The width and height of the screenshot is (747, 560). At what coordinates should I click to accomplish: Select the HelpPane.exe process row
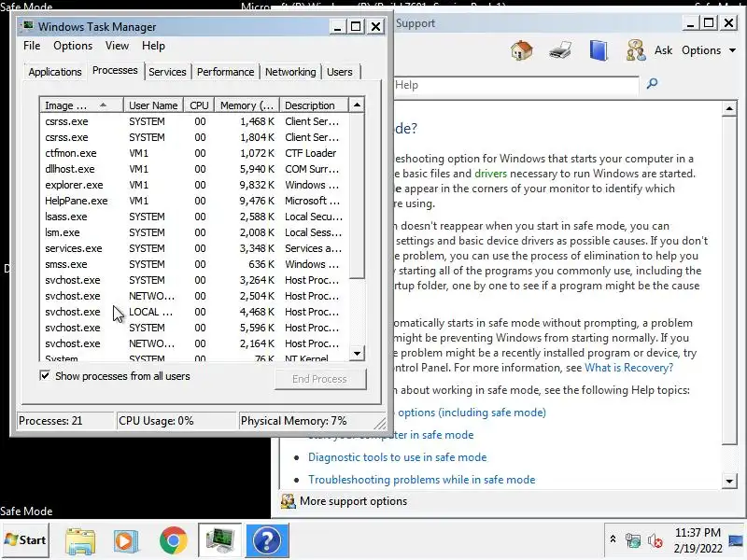[194, 201]
